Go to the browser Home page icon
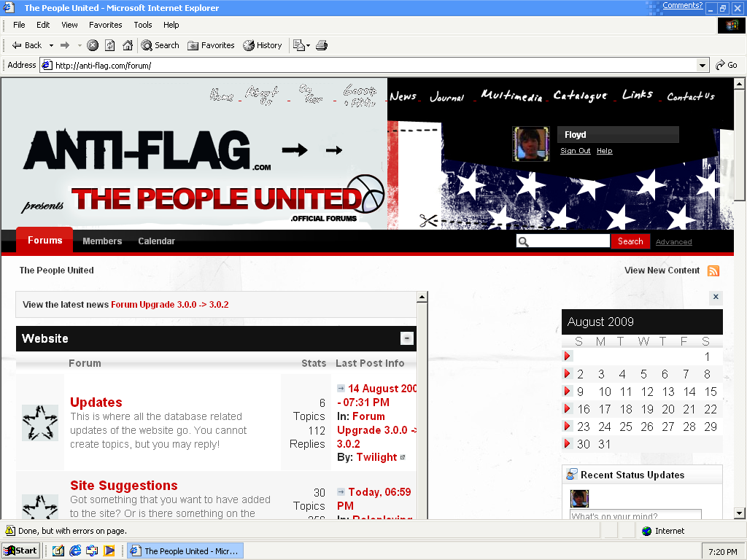This screenshot has height=560, width=747. [x=128, y=45]
